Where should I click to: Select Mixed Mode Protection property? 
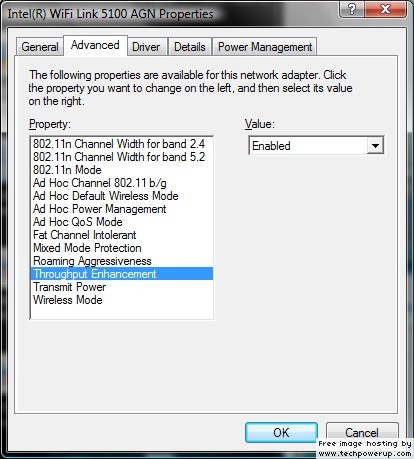point(122,248)
